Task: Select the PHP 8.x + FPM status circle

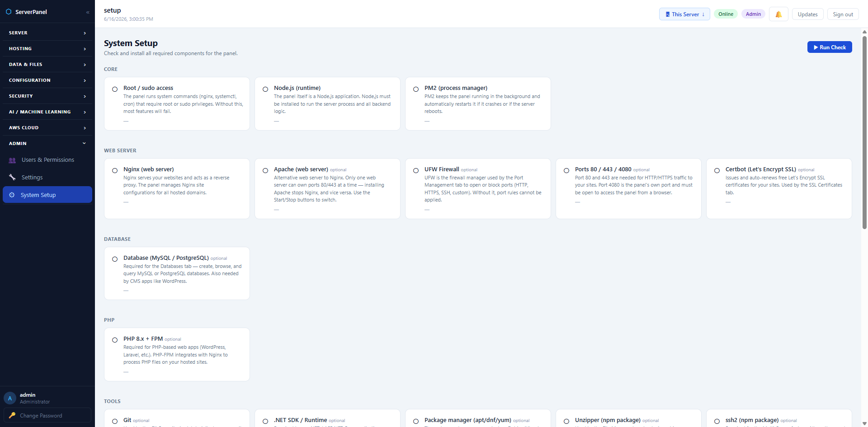Action: [x=115, y=340]
